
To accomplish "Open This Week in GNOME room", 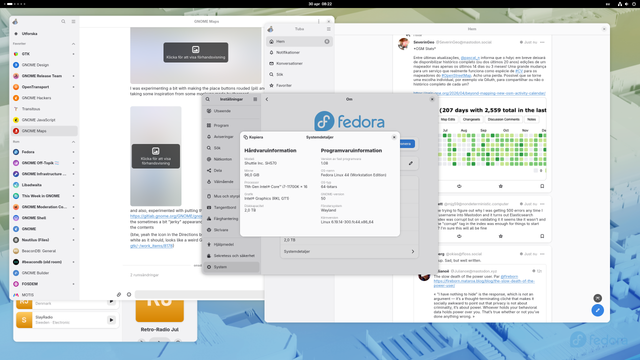I will point(44,196).
